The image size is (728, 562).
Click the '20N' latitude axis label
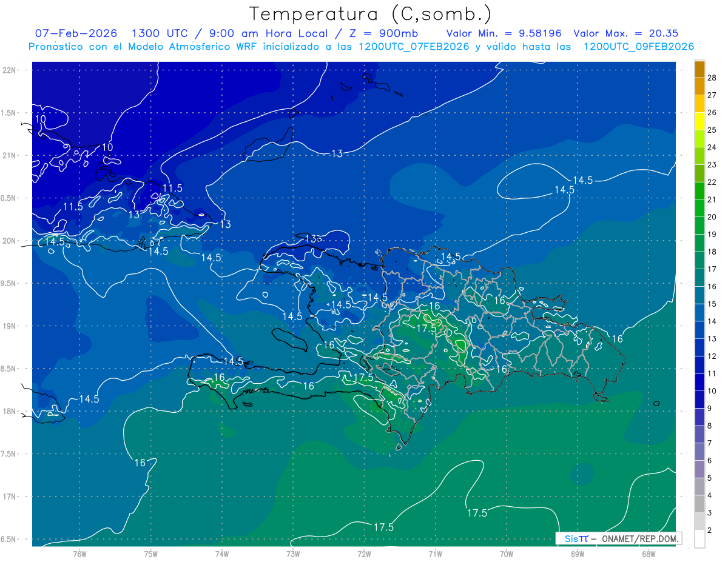tap(9, 241)
